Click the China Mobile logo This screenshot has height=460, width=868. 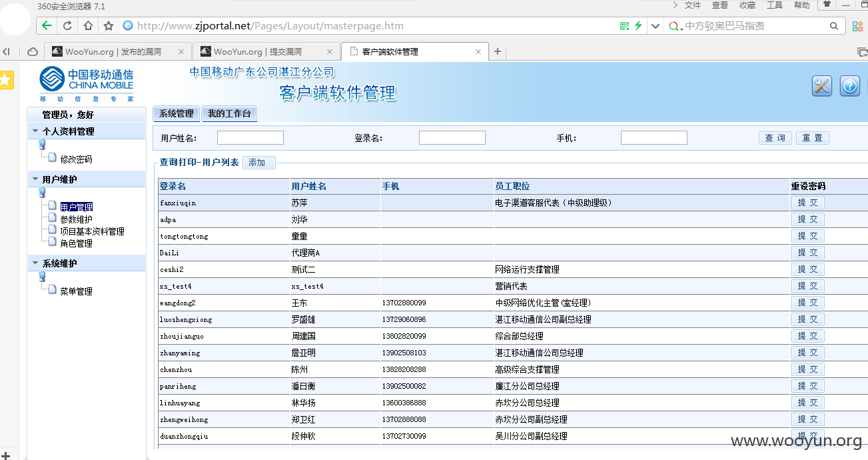(87, 84)
